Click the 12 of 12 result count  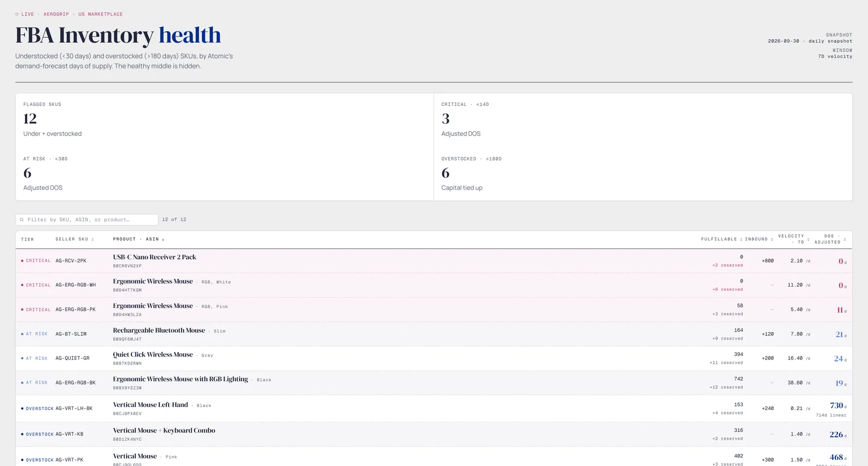174,220
